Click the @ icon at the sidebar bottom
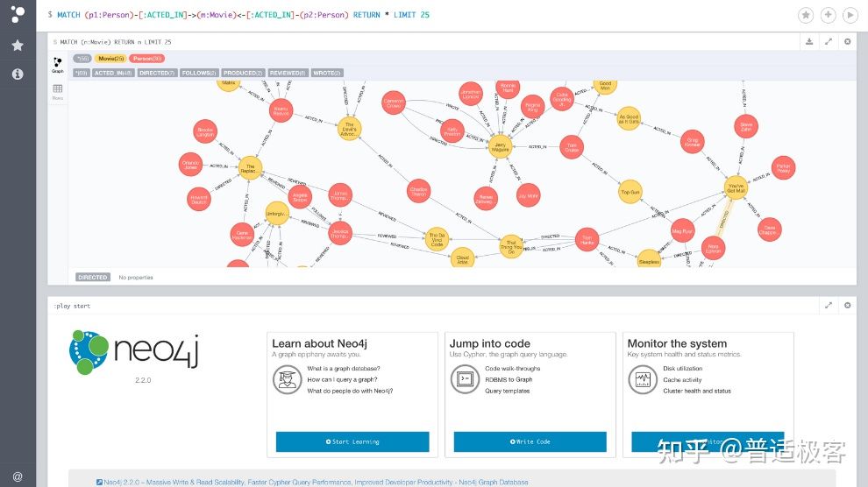The width and height of the screenshot is (868, 487). 18,476
